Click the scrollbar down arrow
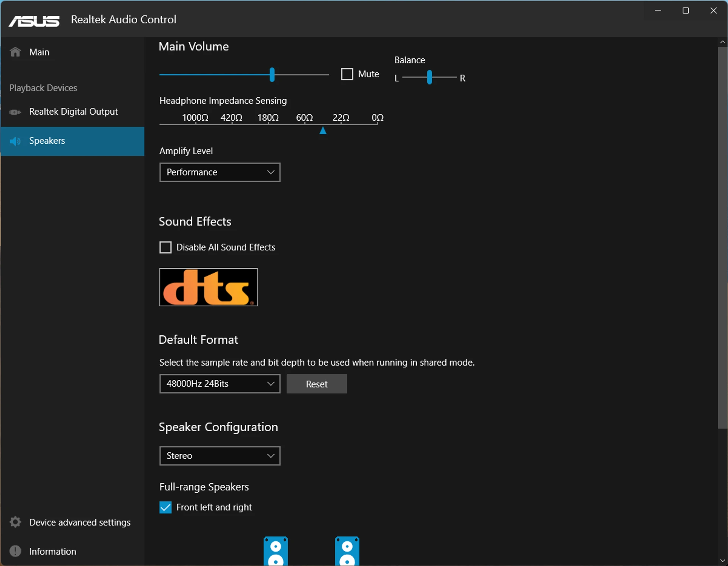This screenshot has height=566, width=728. 723,561
